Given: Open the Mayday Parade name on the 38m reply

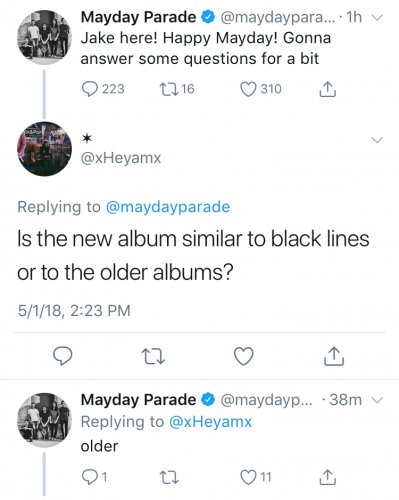Looking at the screenshot, I should point(138,400).
